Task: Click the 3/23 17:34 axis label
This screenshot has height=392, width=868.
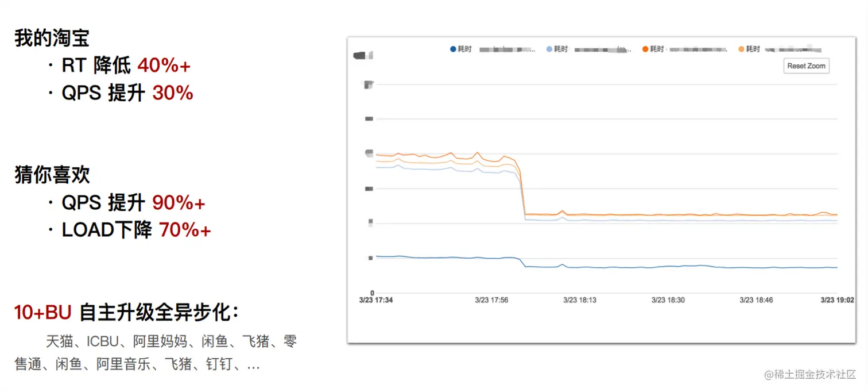Action: click(x=375, y=300)
